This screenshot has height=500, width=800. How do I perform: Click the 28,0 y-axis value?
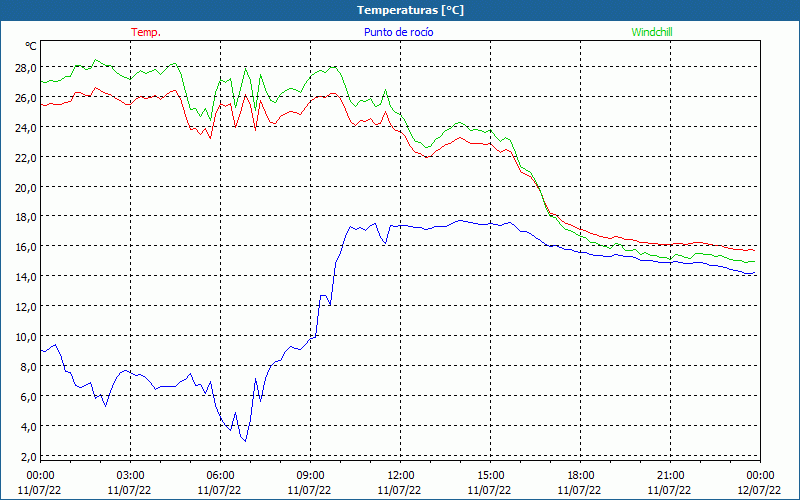tap(26, 68)
